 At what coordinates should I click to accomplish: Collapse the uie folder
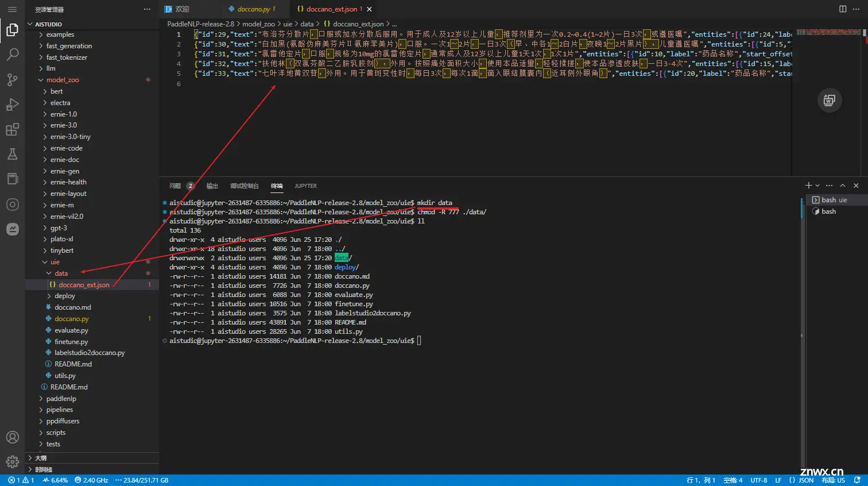(x=92, y=262)
